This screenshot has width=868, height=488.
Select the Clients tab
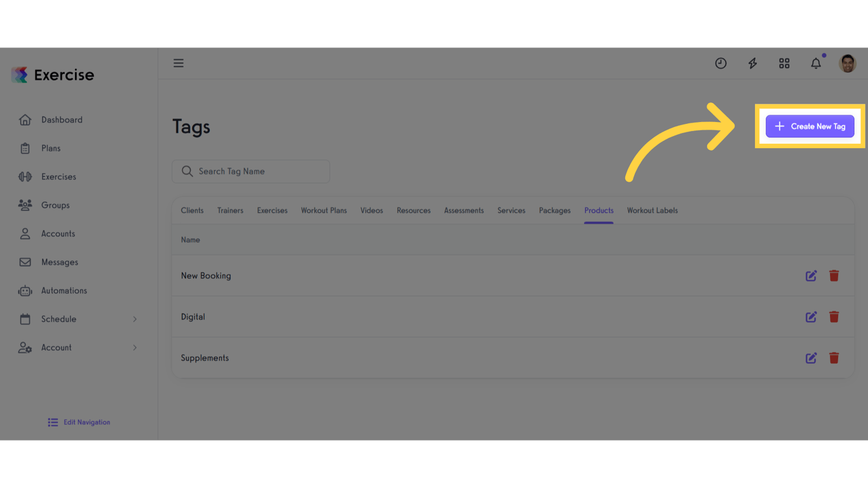(192, 210)
